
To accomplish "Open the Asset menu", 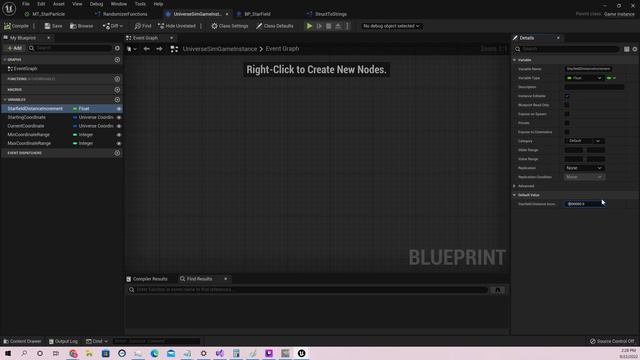I will [x=58, y=4].
